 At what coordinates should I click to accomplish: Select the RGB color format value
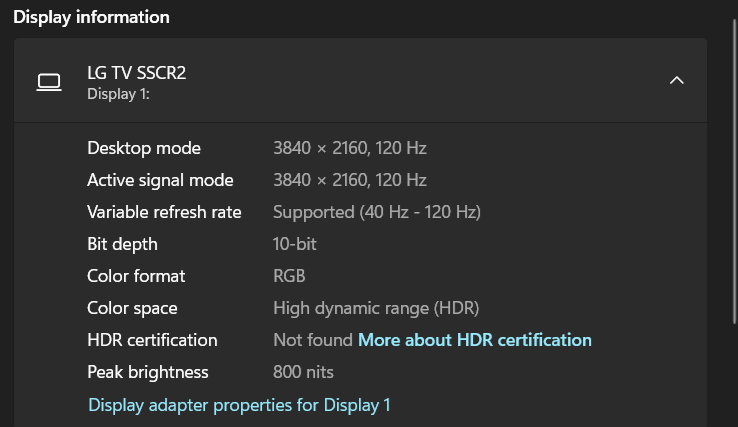(x=289, y=276)
